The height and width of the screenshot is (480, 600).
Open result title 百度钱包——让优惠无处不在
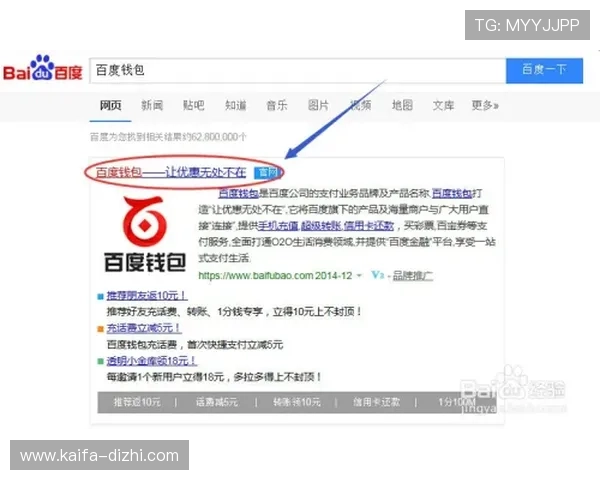171,173
